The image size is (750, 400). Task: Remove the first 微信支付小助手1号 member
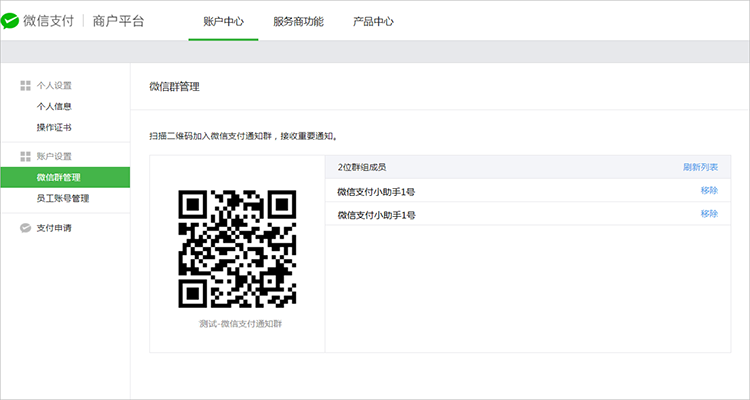(709, 190)
